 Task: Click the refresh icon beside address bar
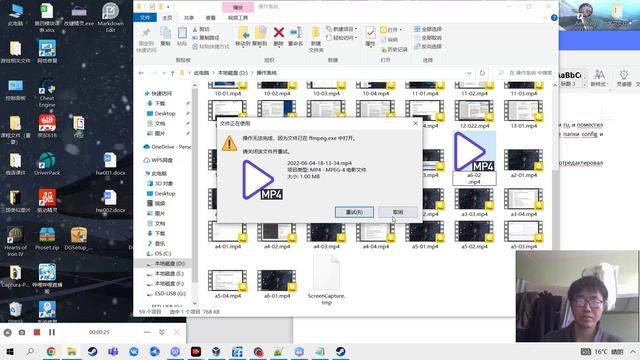[x=482, y=73]
